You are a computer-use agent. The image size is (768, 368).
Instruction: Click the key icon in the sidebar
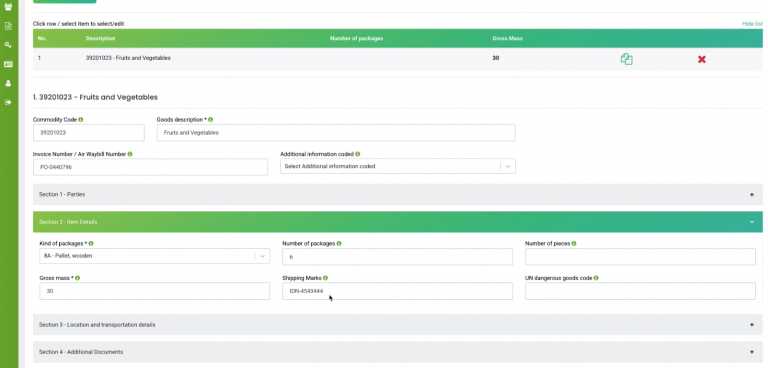[8, 45]
